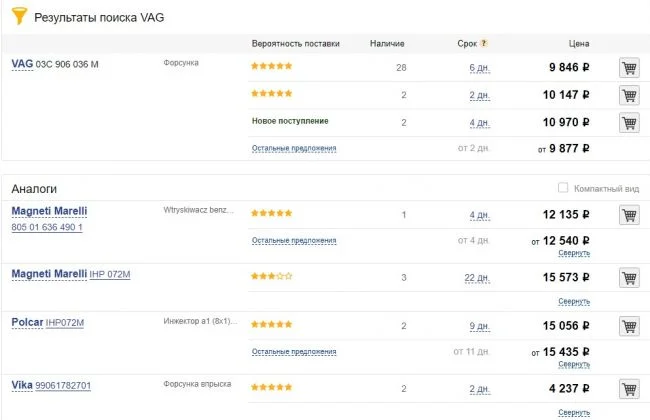Add the 15 056 ₽ Polcar item to cart
The image size is (650, 420).
pyautogui.click(x=629, y=326)
